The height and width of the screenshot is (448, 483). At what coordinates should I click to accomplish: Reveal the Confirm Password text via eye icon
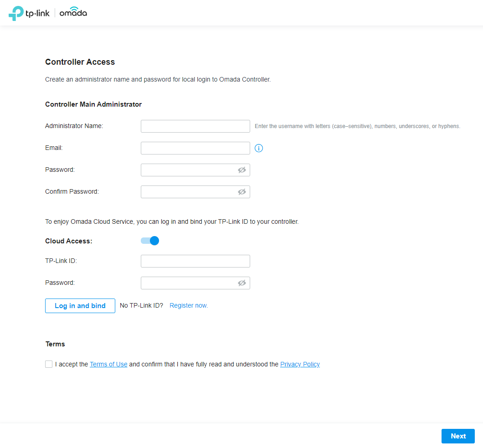click(241, 192)
